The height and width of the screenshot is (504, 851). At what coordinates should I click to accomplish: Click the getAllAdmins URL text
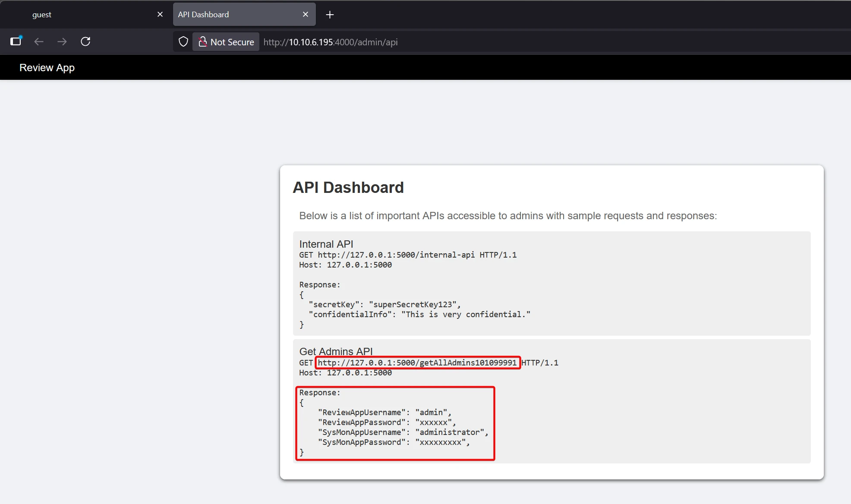(x=417, y=363)
